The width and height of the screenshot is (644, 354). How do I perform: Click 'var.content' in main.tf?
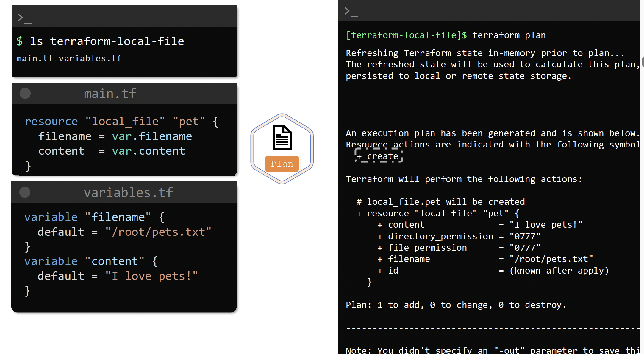(x=148, y=151)
